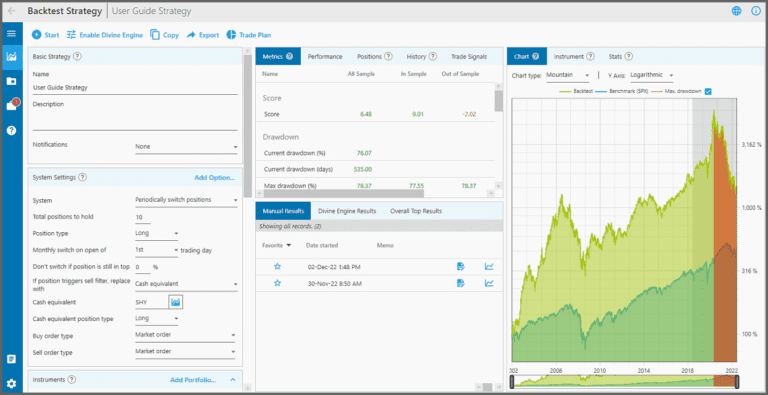The height and width of the screenshot is (395, 768).
Task: Switch to the Instrument tab
Action: (574, 56)
